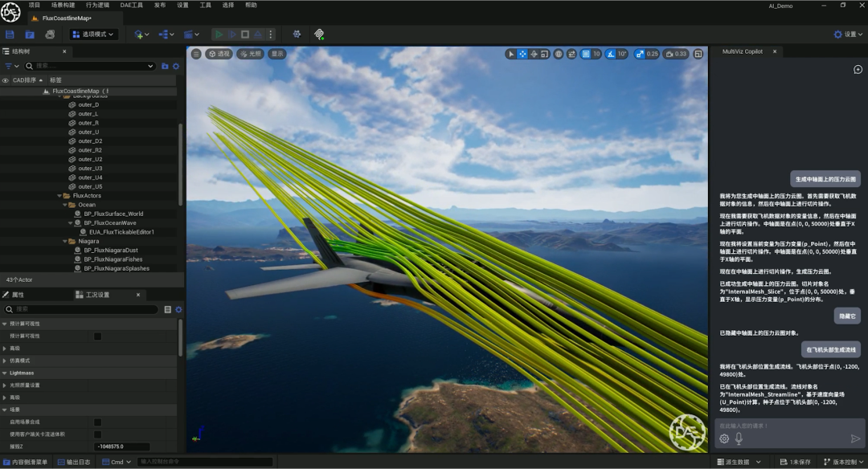The image size is (868, 469).
Task: Toggle 使用客户端关卡流送体积 checkbox
Action: (x=97, y=434)
